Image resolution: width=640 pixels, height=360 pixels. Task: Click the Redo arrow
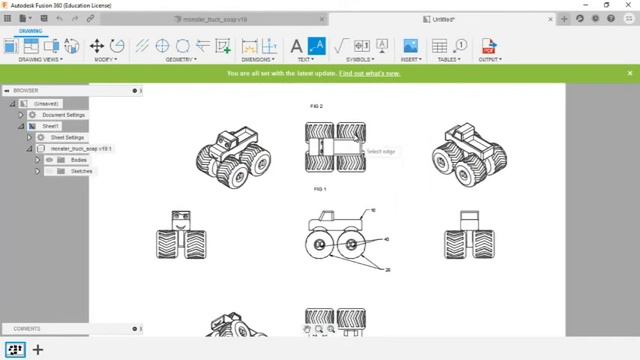point(75,18)
